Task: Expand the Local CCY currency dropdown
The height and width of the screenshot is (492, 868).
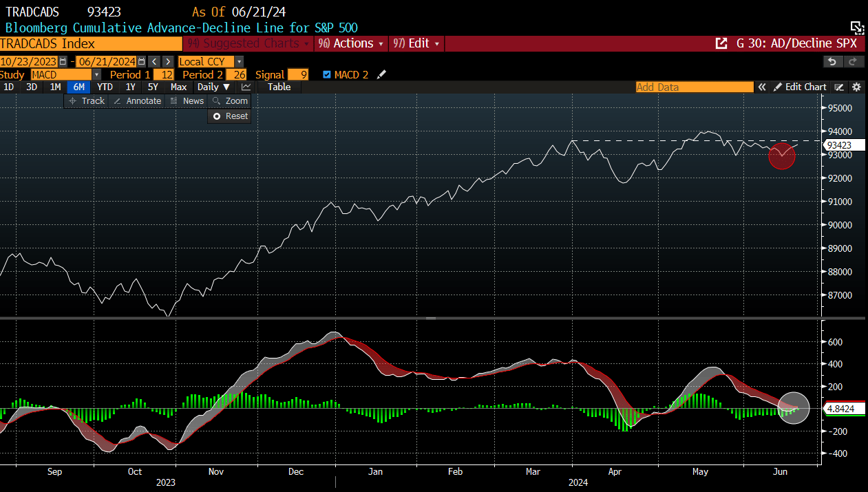Action: coord(239,62)
